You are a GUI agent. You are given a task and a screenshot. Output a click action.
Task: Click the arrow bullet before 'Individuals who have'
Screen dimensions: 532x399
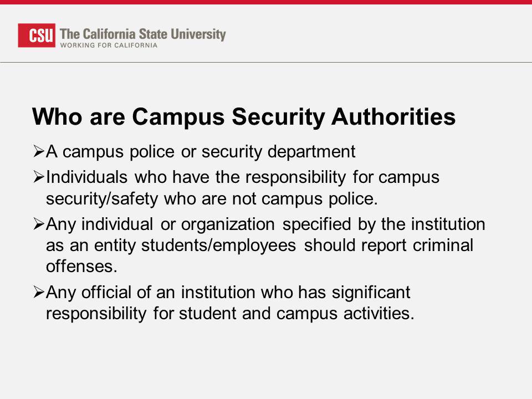(x=39, y=177)
